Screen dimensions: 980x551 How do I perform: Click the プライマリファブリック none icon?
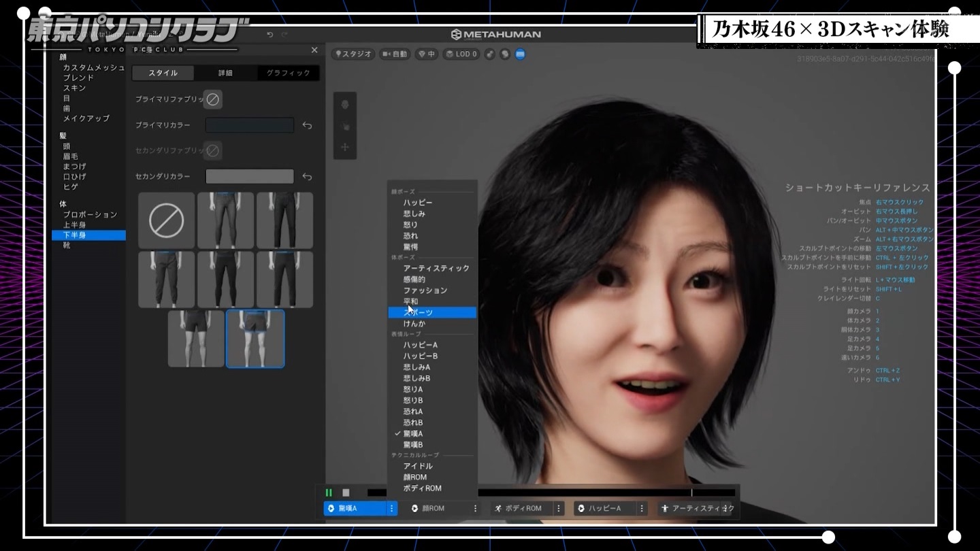click(213, 99)
